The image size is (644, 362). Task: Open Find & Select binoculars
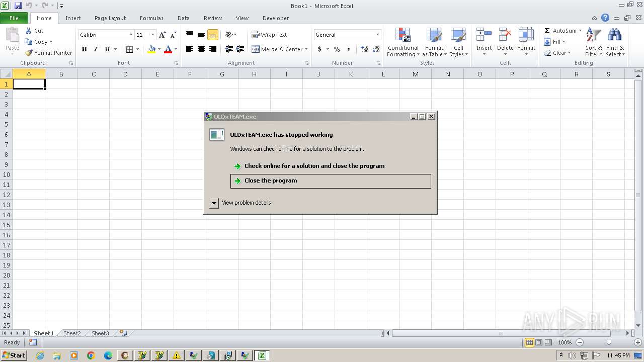[615, 42]
